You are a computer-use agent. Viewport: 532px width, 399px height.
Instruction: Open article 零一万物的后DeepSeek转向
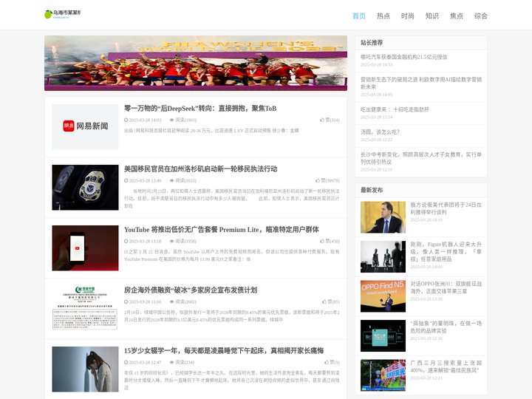coord(200,109)
